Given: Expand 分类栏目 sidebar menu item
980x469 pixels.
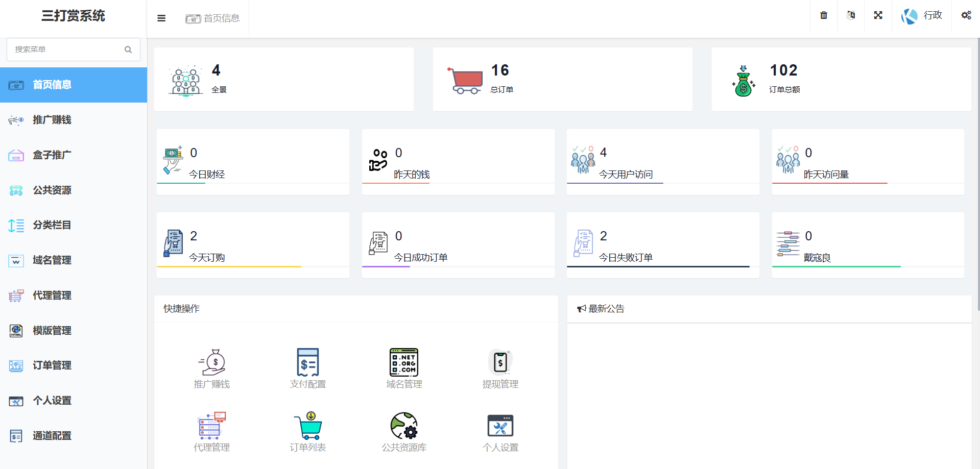Looking at the screenshot, I should pyautogui.click(x=52, y=225).
